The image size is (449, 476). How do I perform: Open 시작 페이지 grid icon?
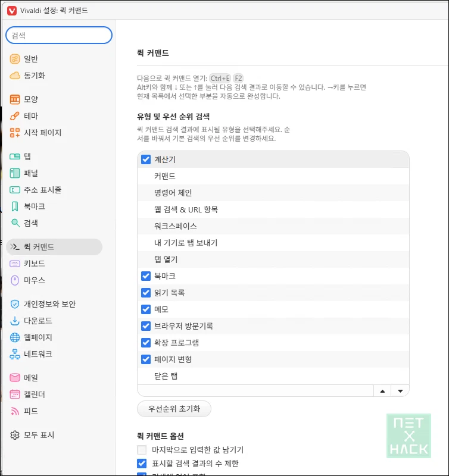click(x=14, y=133)
